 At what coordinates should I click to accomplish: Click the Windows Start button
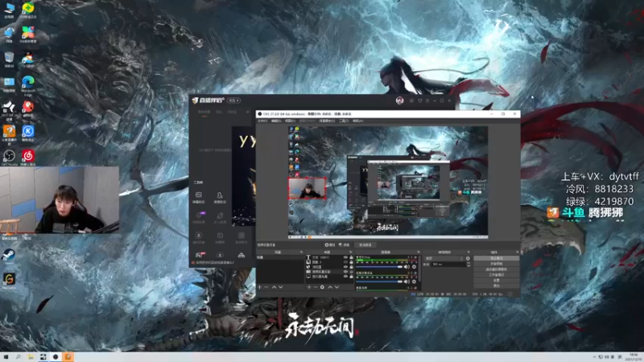(6, 357)
